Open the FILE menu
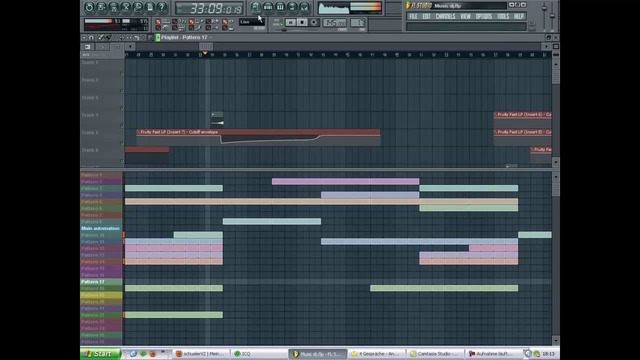This screenshot has height=360, width=640. [413, 16]
